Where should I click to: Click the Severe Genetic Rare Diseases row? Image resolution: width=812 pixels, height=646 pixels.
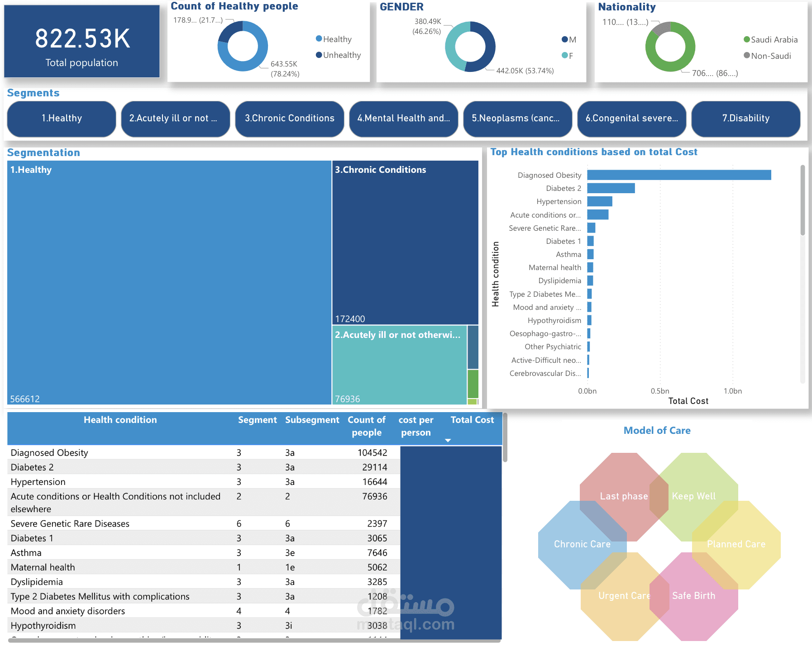pos(204,524)
